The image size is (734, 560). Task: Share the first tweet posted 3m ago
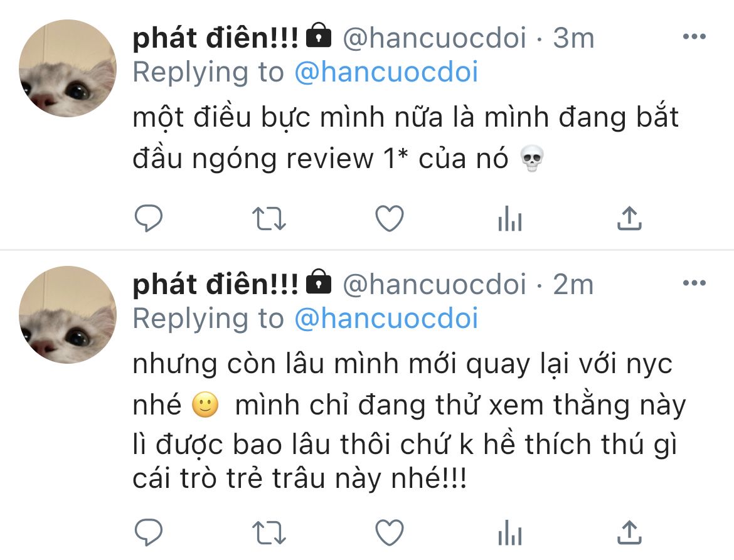pos(629,218)
